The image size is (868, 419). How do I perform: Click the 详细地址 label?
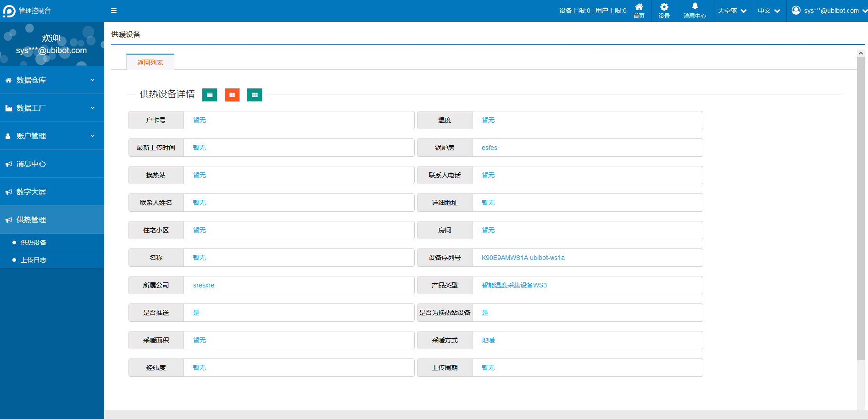tap(445, 203)
